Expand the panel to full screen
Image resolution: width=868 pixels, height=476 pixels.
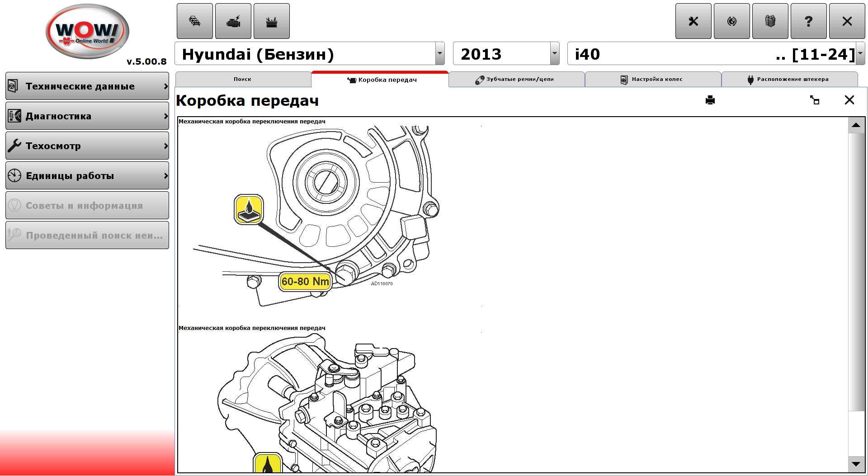point(815,100)
